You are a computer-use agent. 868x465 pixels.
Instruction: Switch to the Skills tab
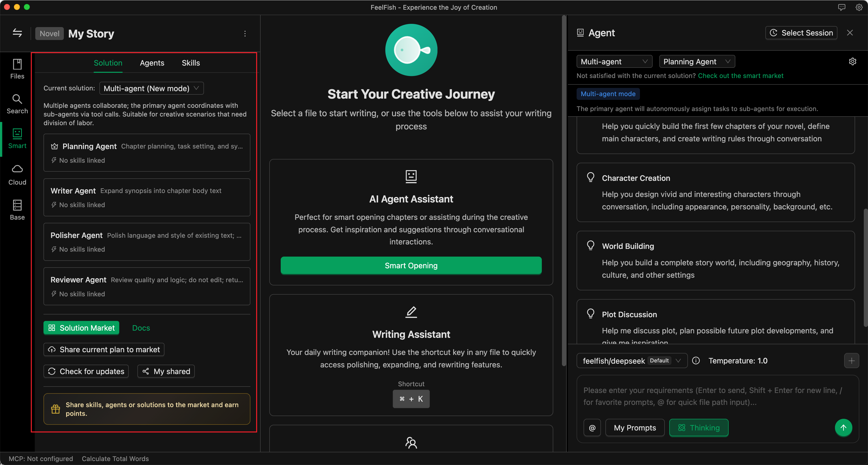click(191, 63)
